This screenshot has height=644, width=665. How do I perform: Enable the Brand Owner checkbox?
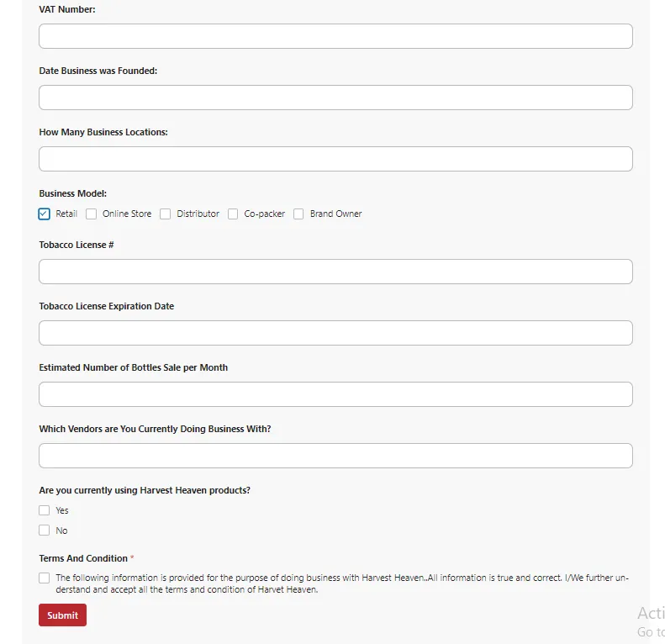click(x=298, y=214)
